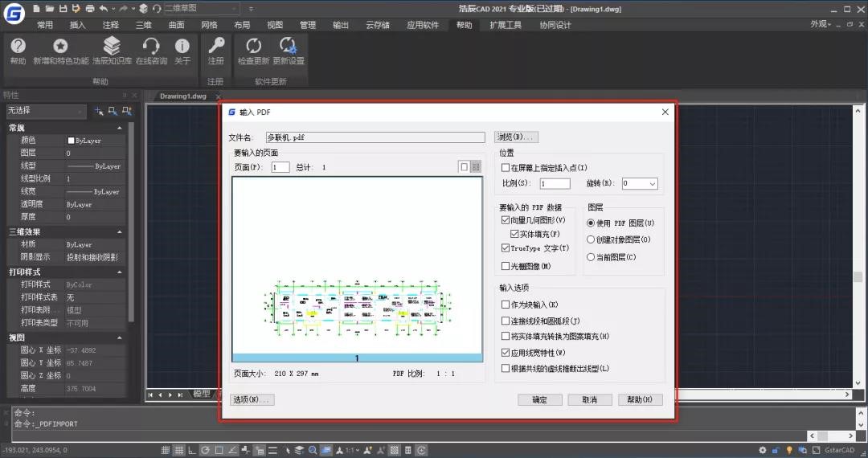Select 创建对象图层(O) radio button

tap(591, 239)
